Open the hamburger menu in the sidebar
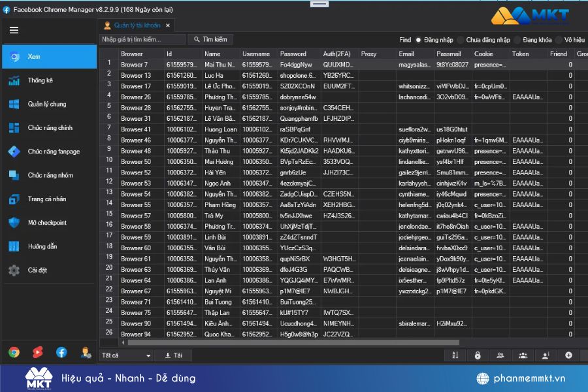Screen dimensions: 588x392 tap(14, 31)
